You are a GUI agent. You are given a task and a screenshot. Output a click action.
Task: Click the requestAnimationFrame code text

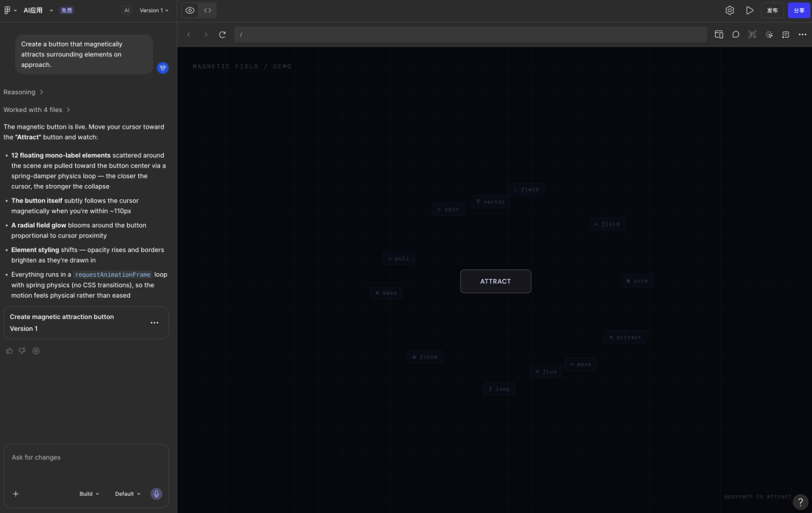tap(113, 275)
